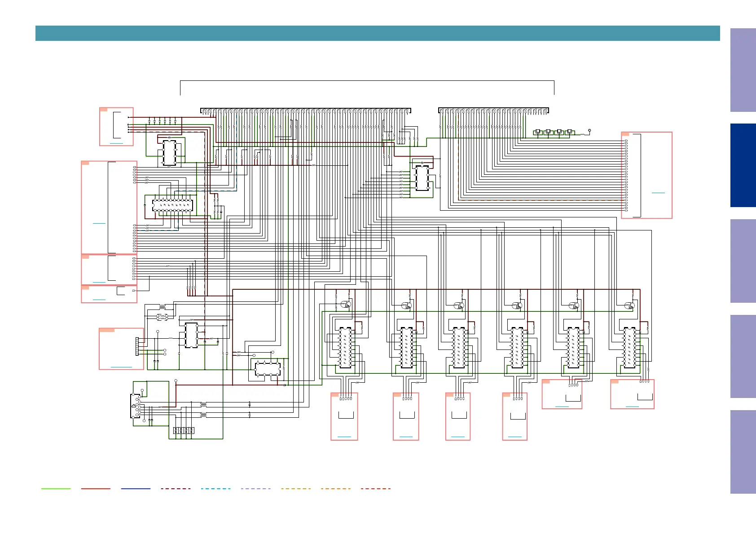Click the solid green legend line
Screen dimensions: 756x535
click(56, 488)
